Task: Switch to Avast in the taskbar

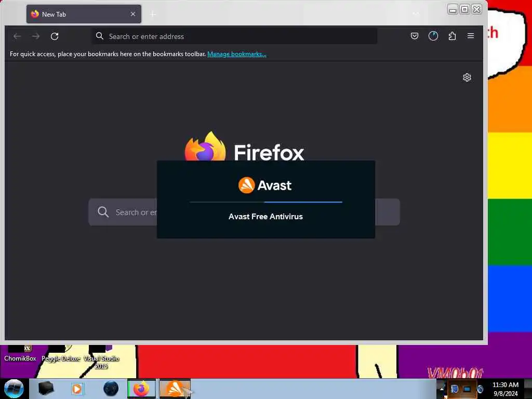Action: pyautogui.click(x=175, y=389)
